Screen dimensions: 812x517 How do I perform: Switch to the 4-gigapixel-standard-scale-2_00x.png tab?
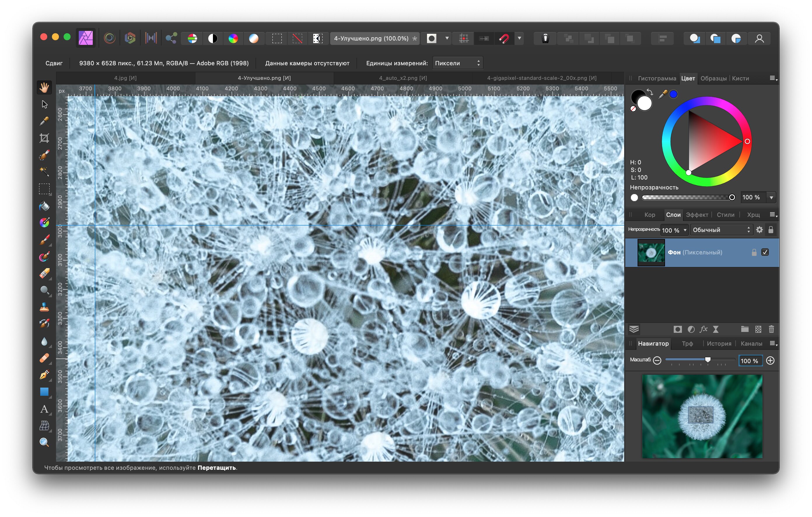(542, 78)
